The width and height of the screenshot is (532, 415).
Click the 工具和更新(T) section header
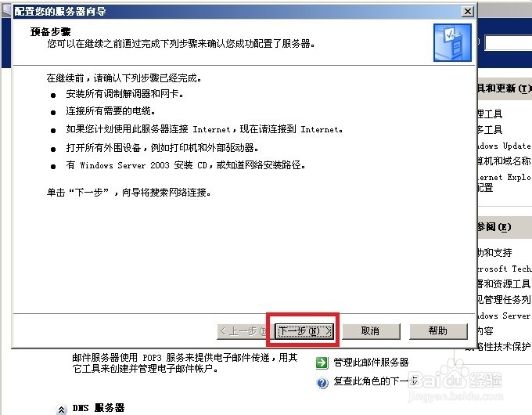504,88
